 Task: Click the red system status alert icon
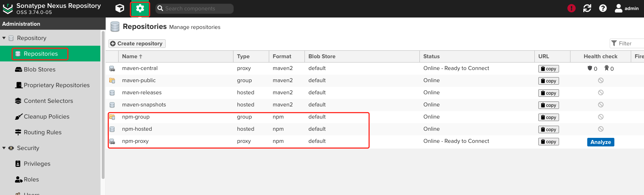[572, 8]
